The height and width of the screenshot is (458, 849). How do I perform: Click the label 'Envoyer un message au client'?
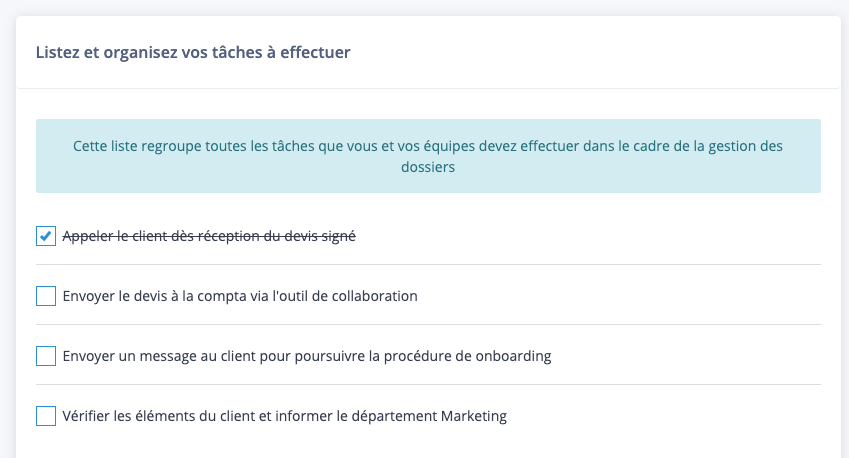306,356
